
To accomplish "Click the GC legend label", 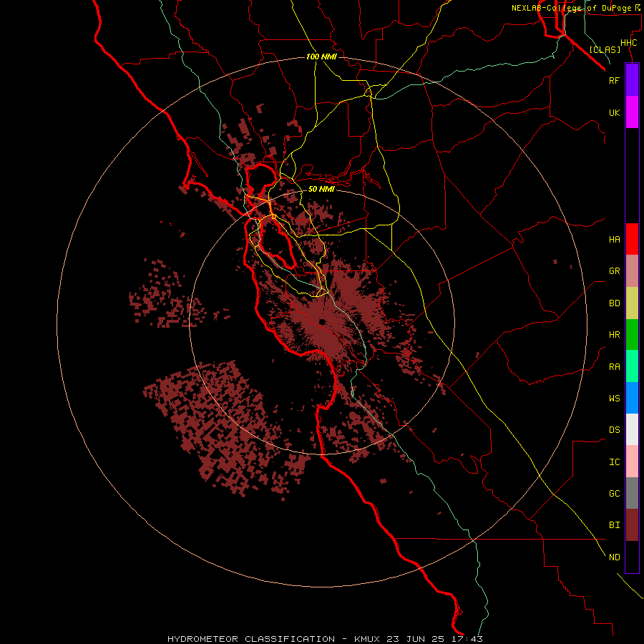I will coord(614,493).
